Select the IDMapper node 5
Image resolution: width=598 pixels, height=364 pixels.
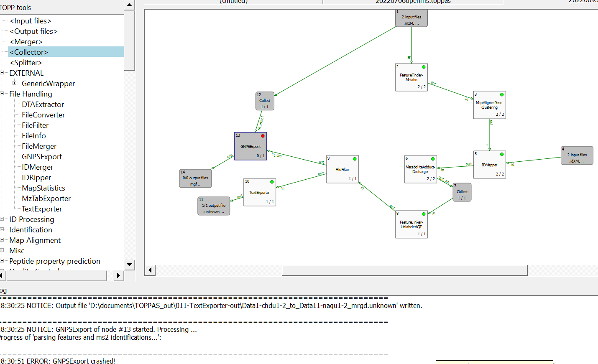click(x=490, y=165)
